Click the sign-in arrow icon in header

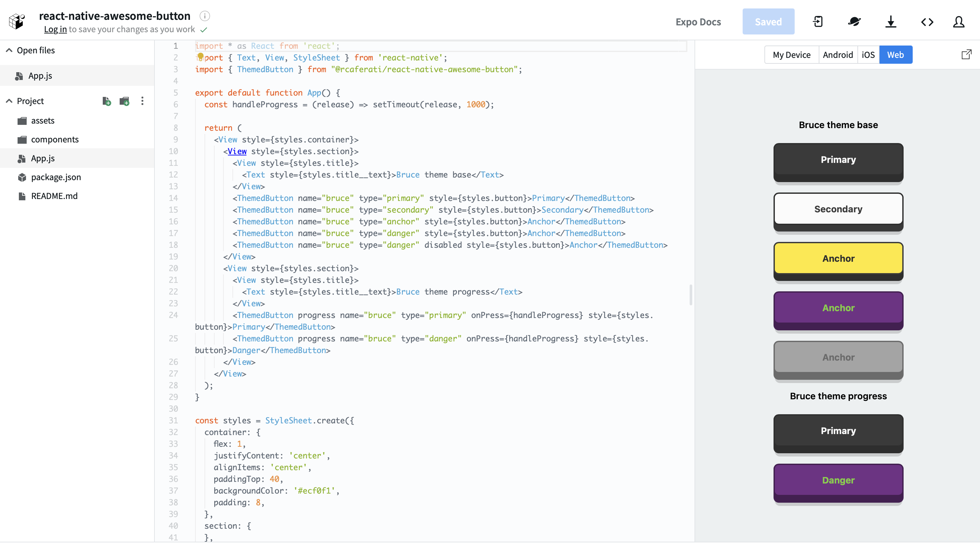[817, 22]
